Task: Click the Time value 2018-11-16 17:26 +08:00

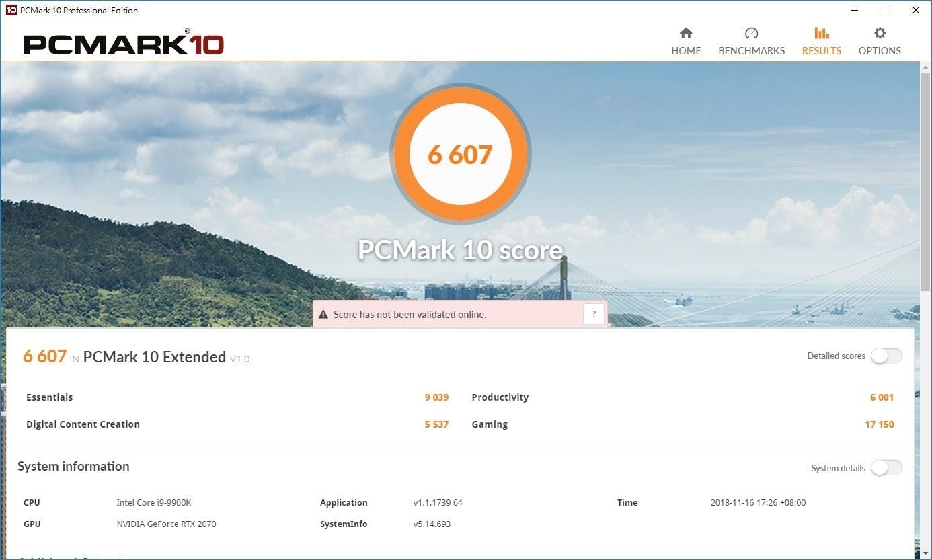Action: coord(758,503)
